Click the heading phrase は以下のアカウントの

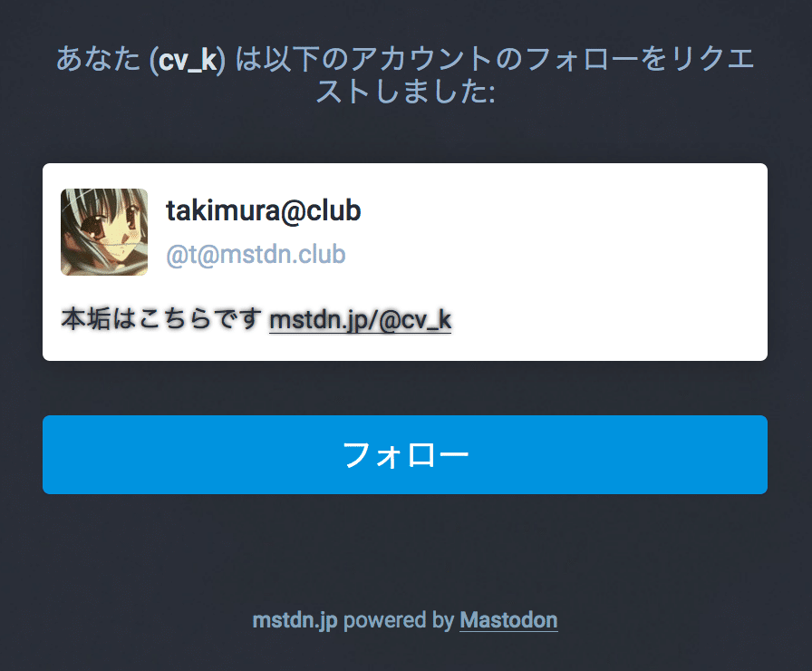(378, 59)
